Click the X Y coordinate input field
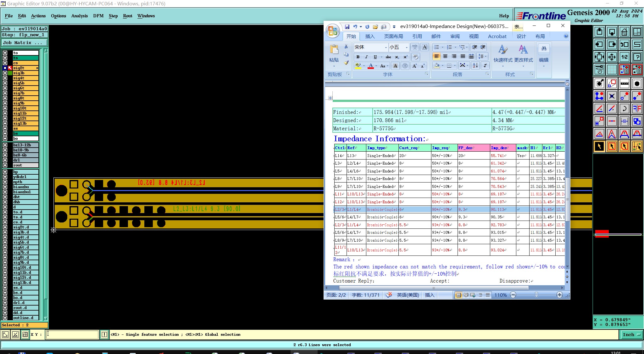The image size is (644, 354). (x=72, y=334)
